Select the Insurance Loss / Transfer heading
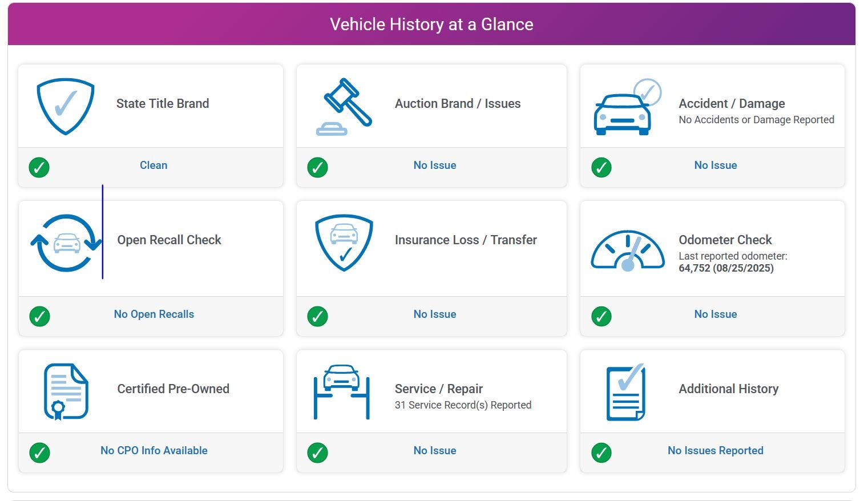Image resolution: width=868 pixels, height=501 pixels. 466,240
